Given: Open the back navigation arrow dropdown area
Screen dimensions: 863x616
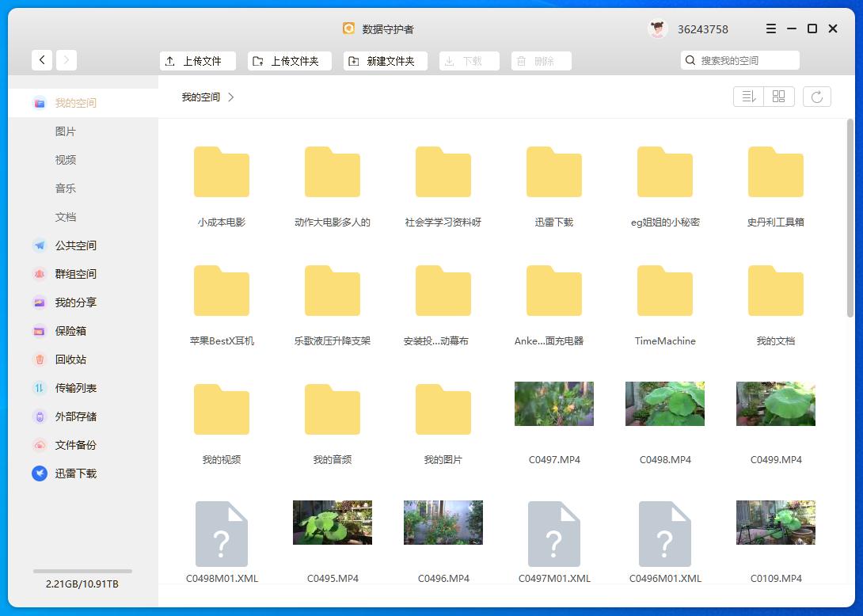Looking at the screenshot, I should [42, 59].
